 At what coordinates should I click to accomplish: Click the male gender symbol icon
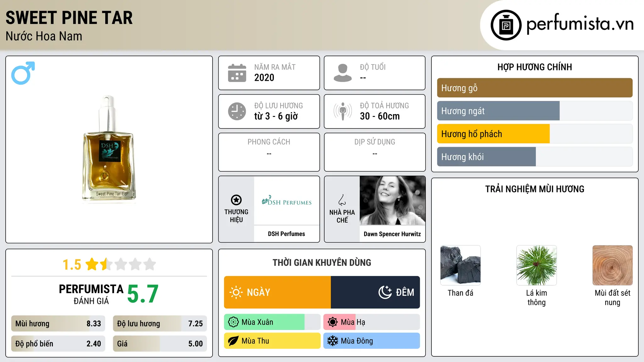point(23,73)
